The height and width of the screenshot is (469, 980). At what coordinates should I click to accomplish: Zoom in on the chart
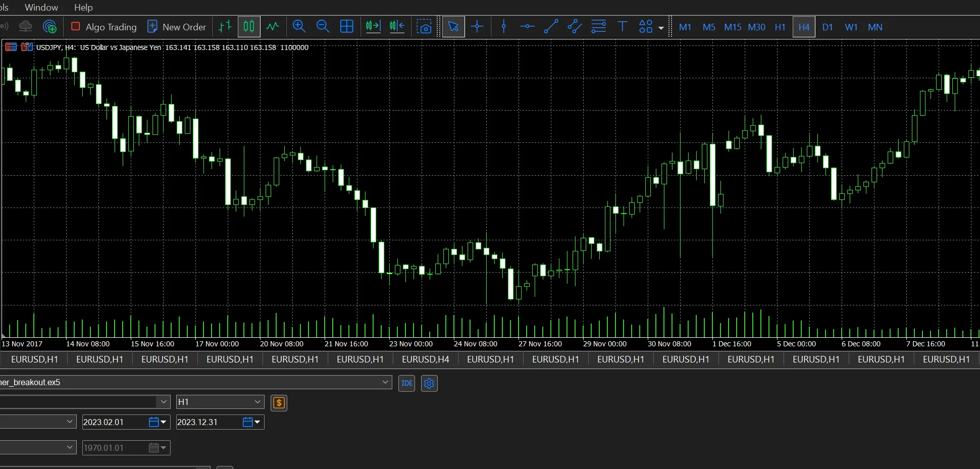point(299,27)
